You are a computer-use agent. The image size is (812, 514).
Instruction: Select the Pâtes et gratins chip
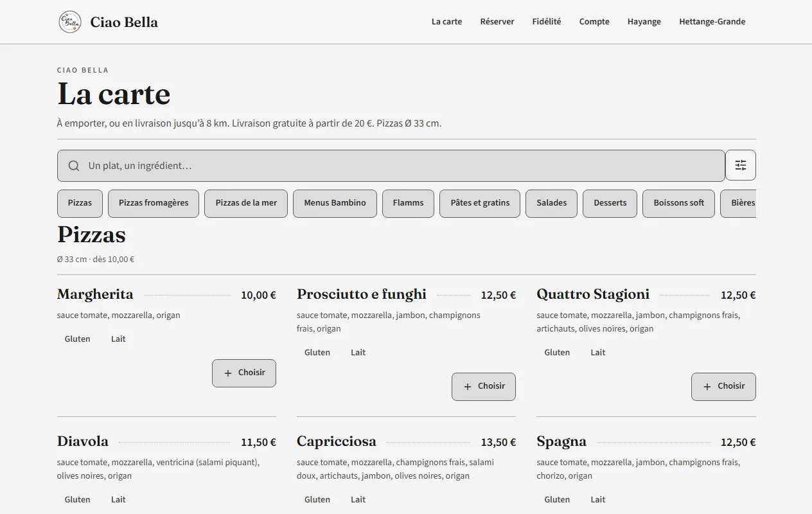tap(480, 203)
